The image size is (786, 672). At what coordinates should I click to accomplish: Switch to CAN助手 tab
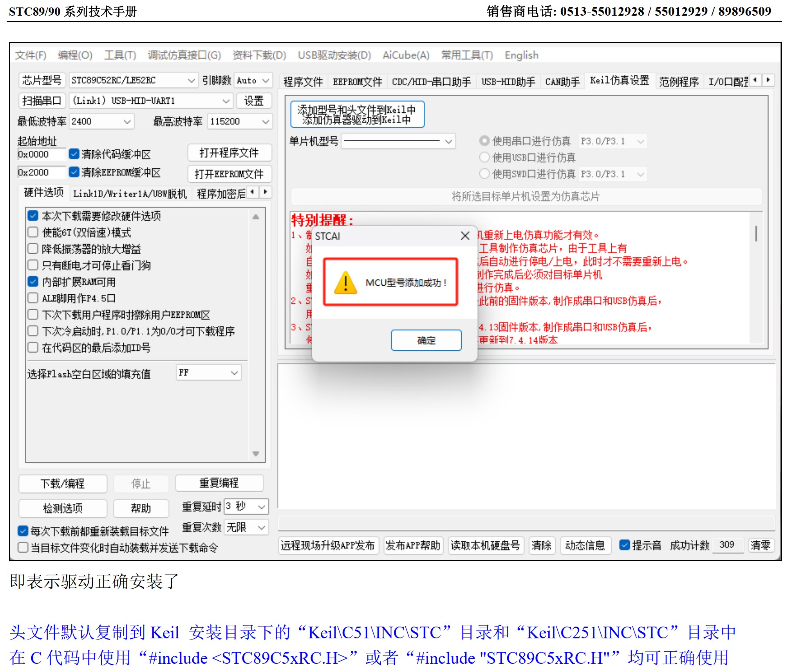coord(562,81)
